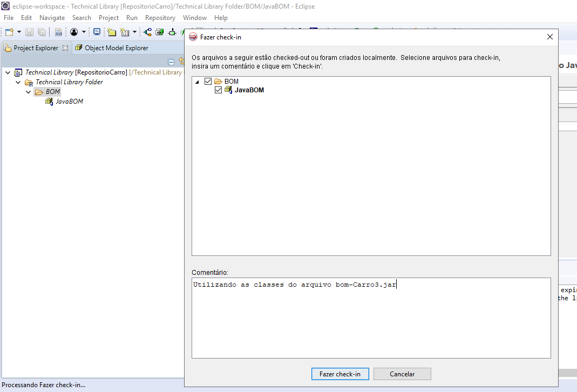Uncheck the JavaBOM checkbox
The width and height of the screenshot is (577, 392).
(218, 90)
